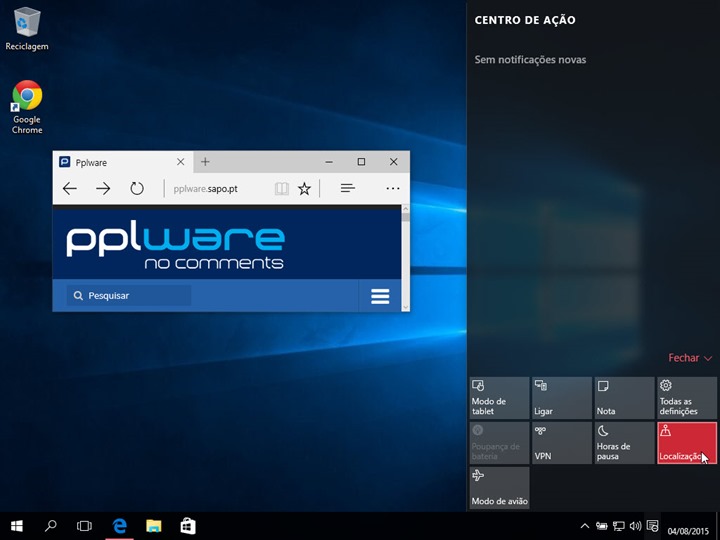Image resolution: width=720 pixels, height=540 pixels.
Task: Select the Pplware browser tab
Action: click(123, 162)
